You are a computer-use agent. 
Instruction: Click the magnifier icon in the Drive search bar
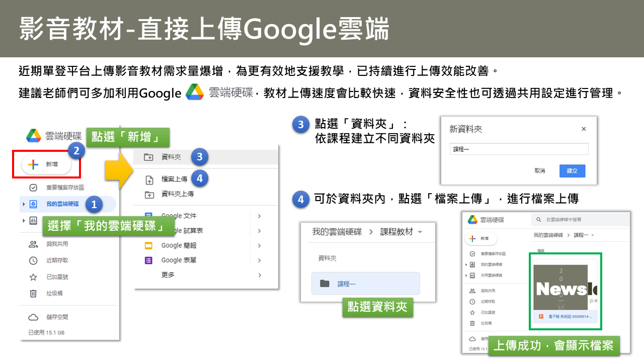(x=539, y=220)
